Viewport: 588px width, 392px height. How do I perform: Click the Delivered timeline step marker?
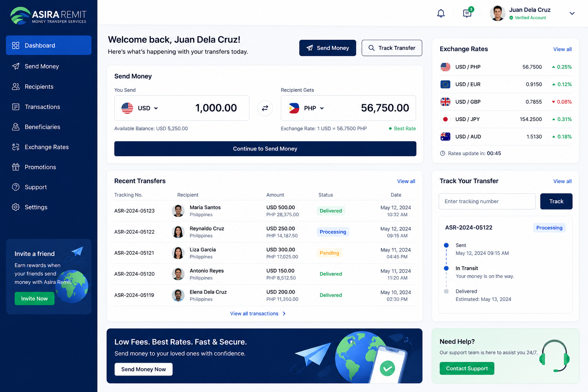point(446,291)
